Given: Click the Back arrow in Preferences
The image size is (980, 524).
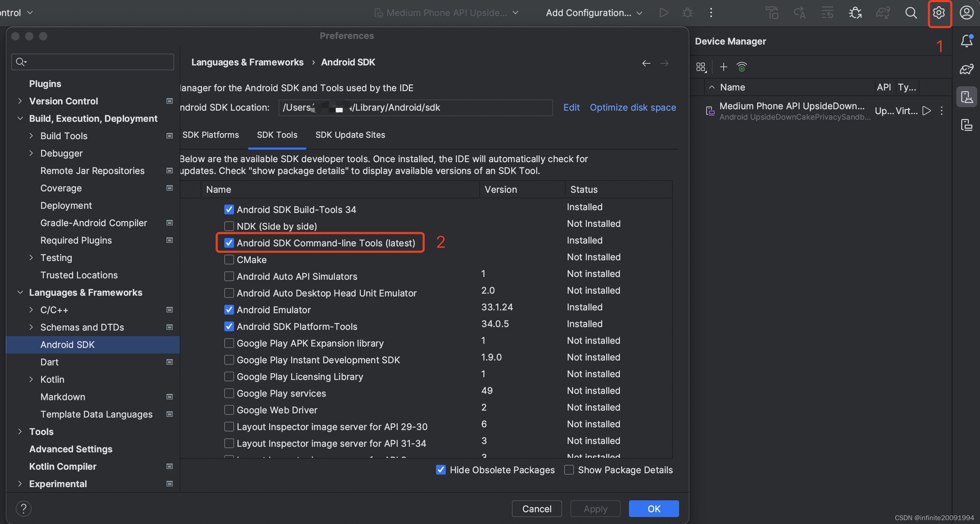Looking at the screenshot, I should (646, 63).
